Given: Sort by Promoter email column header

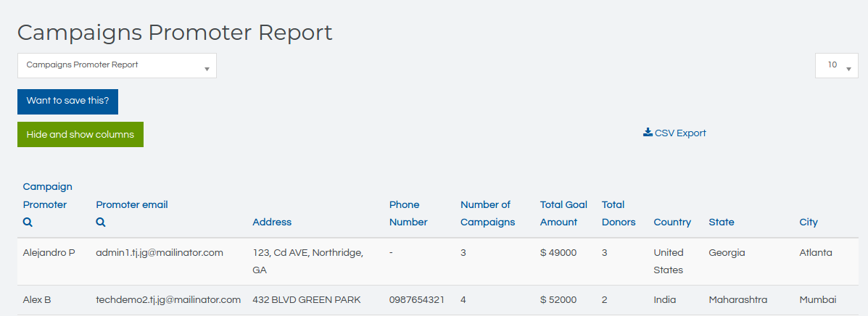Looking at the screenshot, I should 132,204.
